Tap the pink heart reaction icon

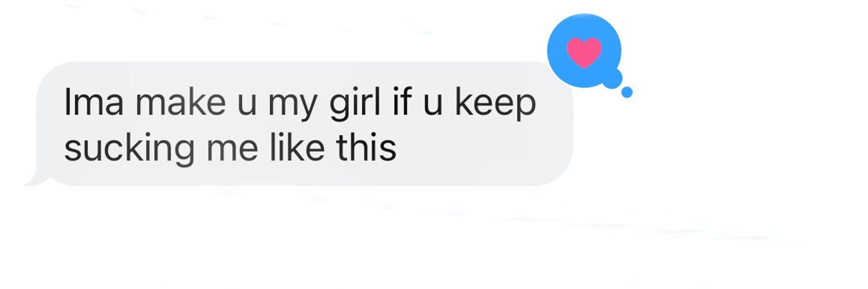click(x=584, y=52)
